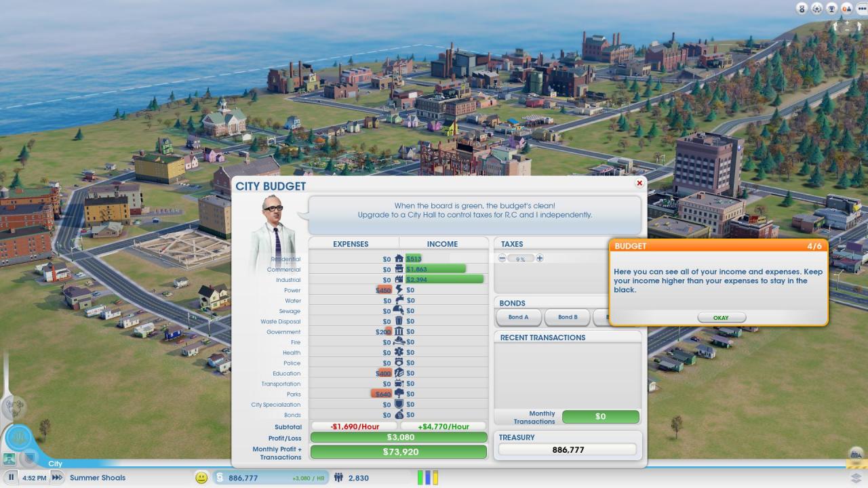Click the $450 Power expense value
This screenshot has width=868, height=488.
click(384, 290)
